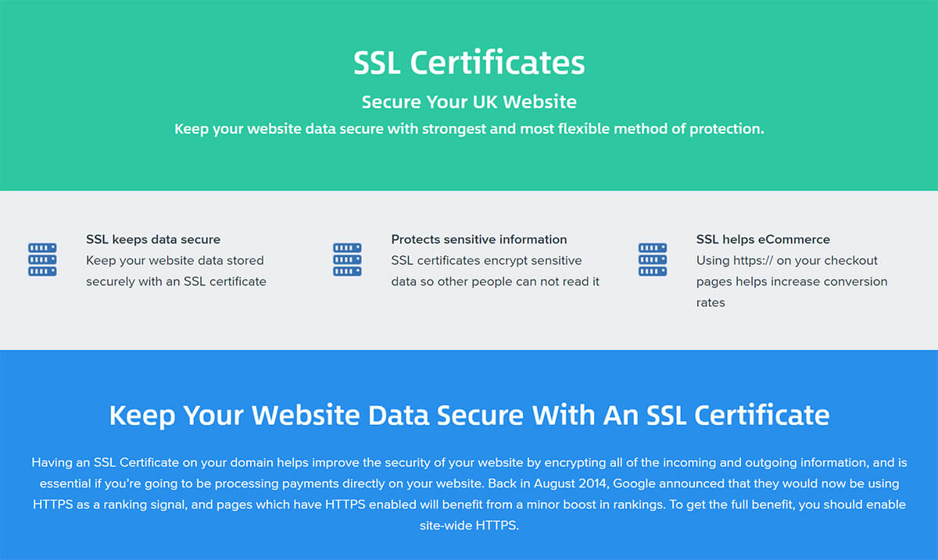The width and height of the screenshot is (938, 560).
Task: Select the Secure Your UK Website subheading
Action: pyautogui.click(x=469, y=102)
